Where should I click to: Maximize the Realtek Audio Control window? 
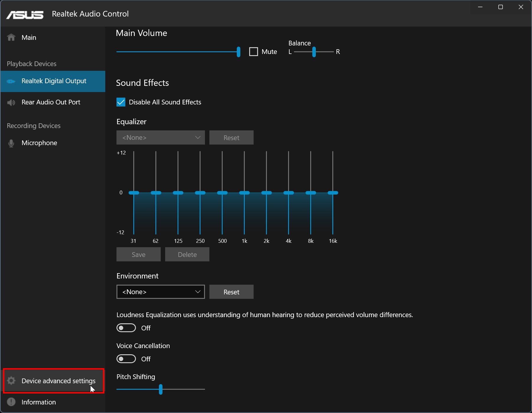pos(500,7)
